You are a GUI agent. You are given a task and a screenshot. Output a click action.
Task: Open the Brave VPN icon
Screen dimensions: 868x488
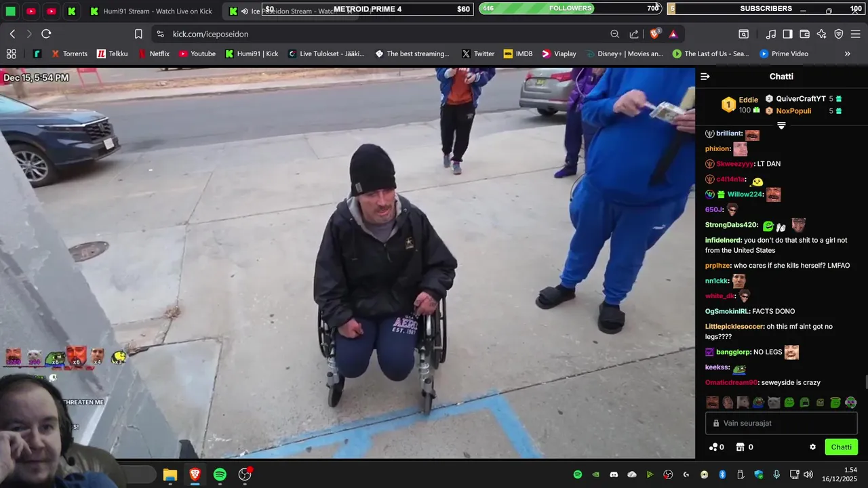click(838, 34)
